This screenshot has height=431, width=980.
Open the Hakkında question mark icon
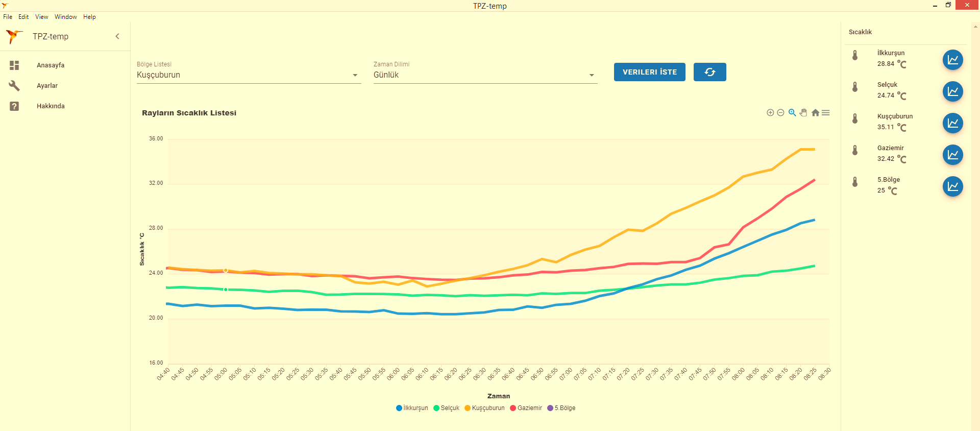(14, 106)
